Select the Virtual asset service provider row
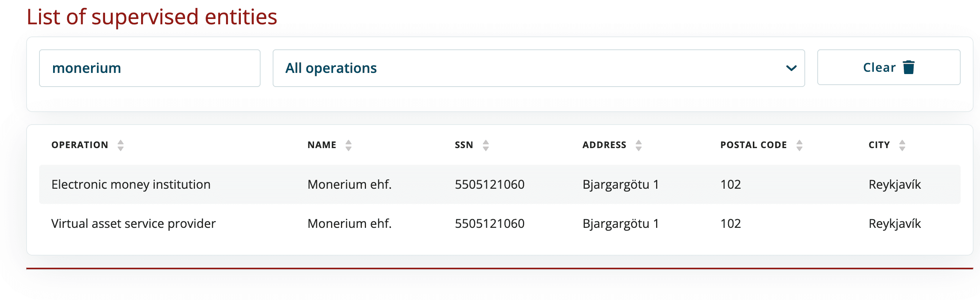This screenshot has width=980, height=300. pyautogui.click(x=133, y=223)
